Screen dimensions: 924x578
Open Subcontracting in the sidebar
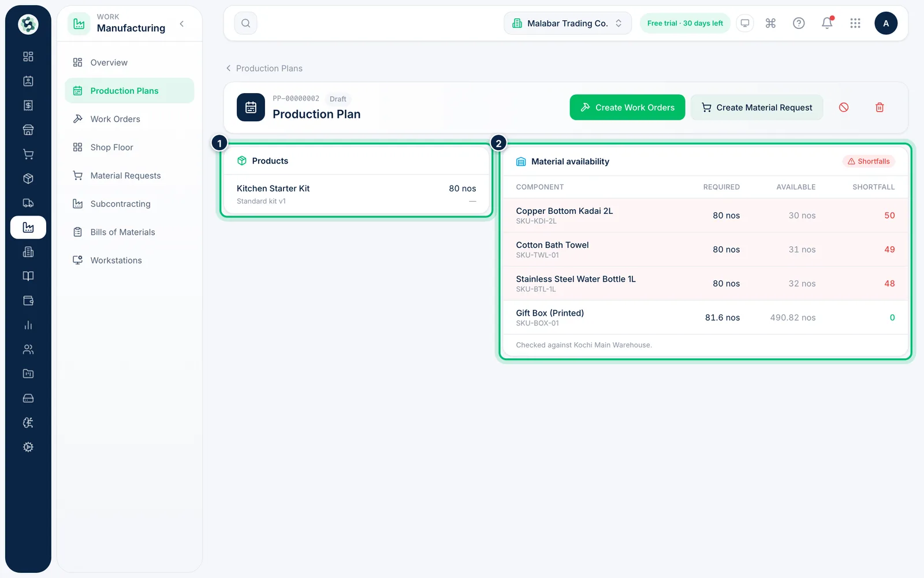click(129, 204)
